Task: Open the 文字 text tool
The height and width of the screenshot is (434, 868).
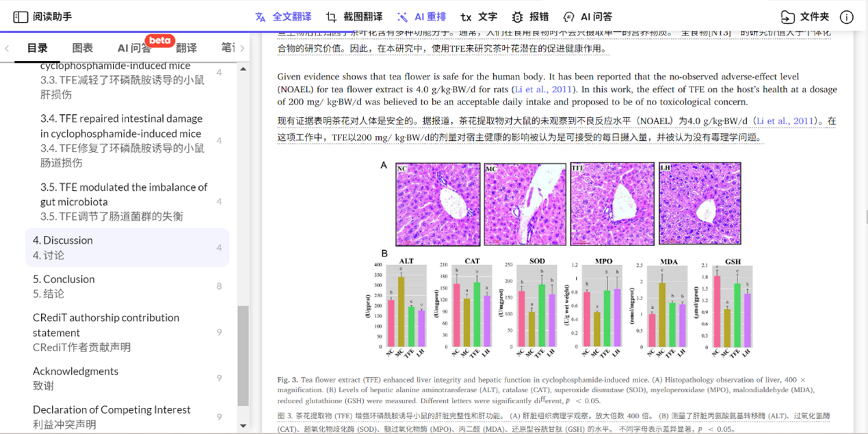Action: pos(479,16)
